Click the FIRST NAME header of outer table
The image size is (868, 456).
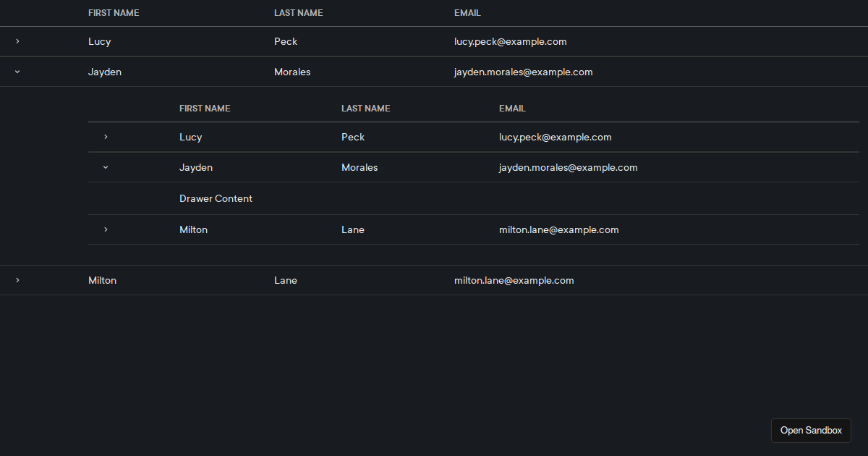point(114,12)
